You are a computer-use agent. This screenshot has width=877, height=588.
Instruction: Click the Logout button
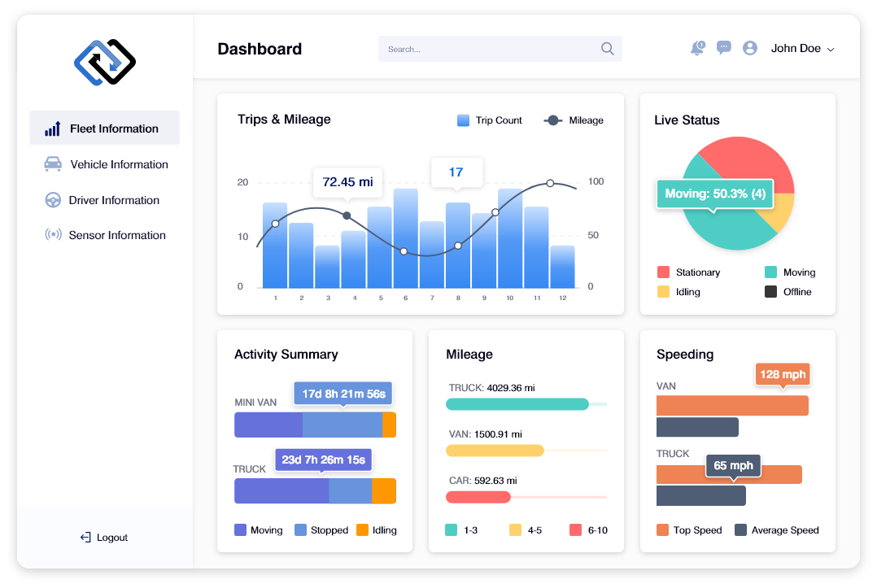pos(103,537)
